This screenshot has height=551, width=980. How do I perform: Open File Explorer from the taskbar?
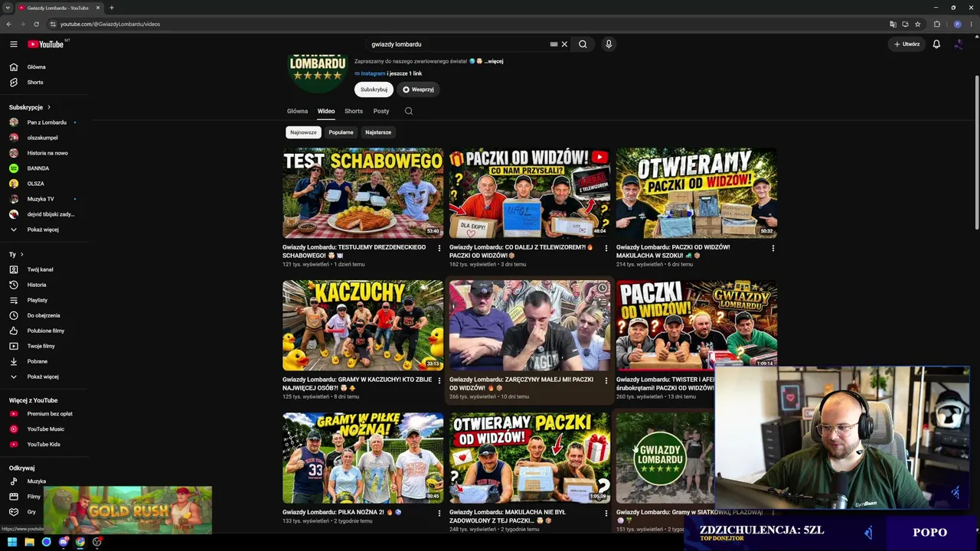tap(29, 542)
